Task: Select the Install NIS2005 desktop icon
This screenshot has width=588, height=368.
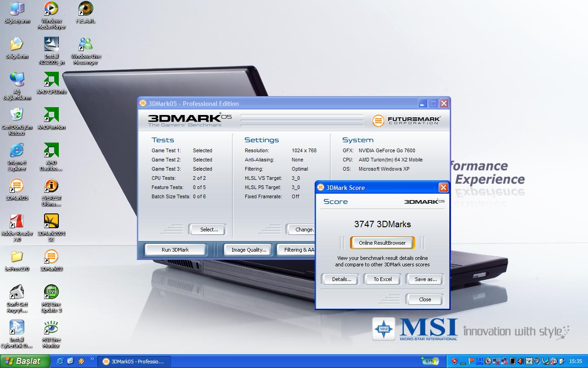Action: point(51,51)
